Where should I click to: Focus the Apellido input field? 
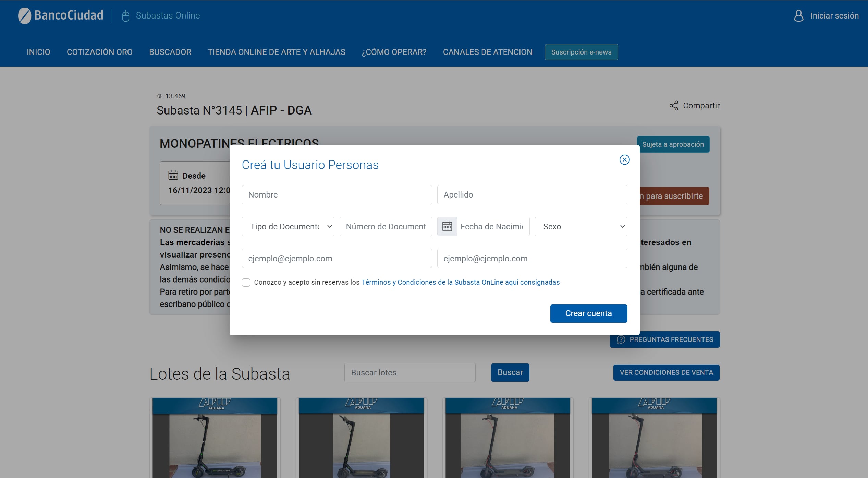[532, 195]
